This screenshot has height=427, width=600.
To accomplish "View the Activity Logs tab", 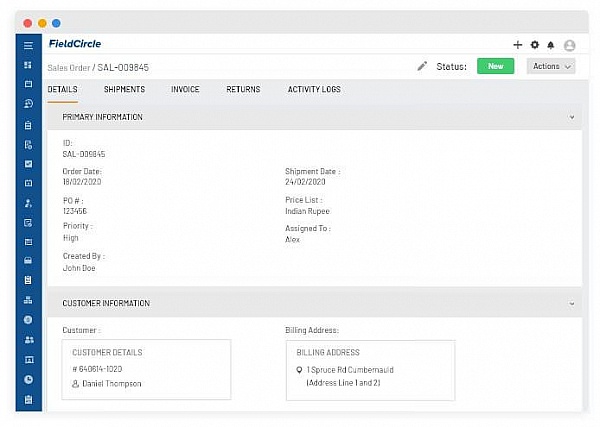I will coord(314,90).
